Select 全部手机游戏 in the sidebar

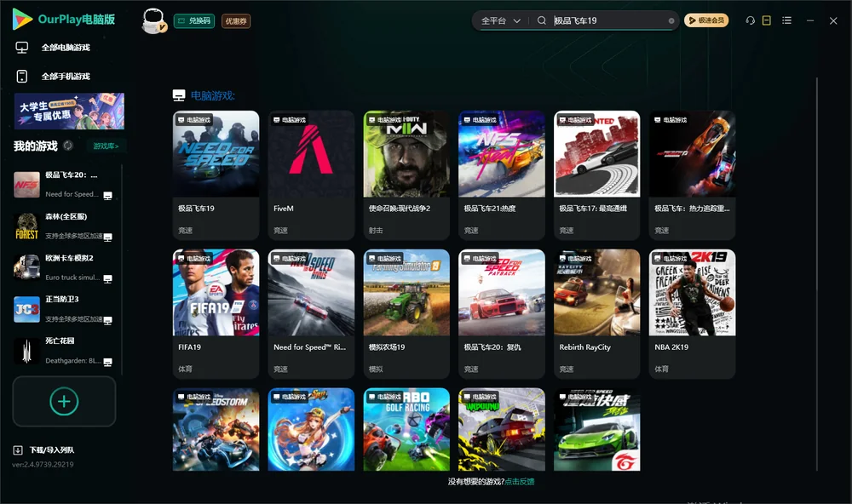pyautogui.click(x=66, y=77)
